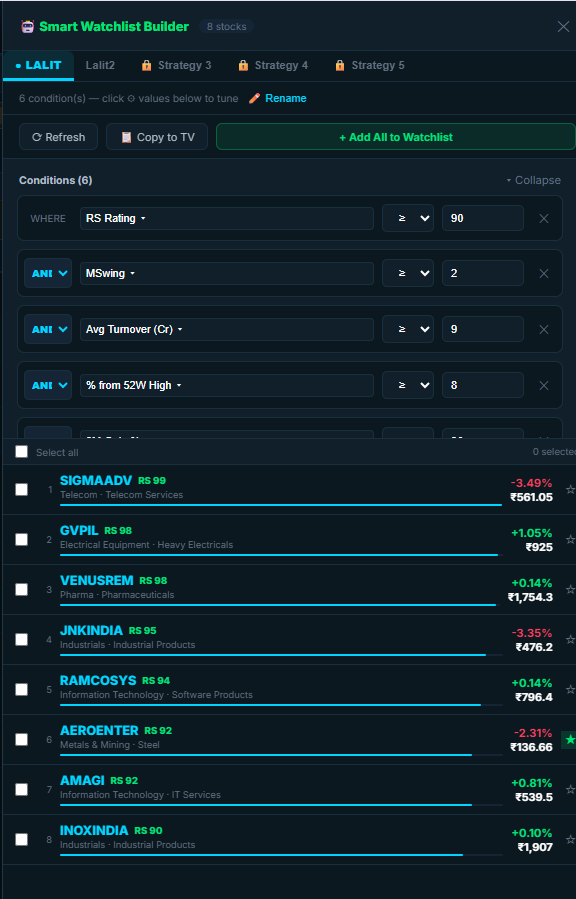The image size is (576, 899).
Task: Click the SIGMAADV RS strength bar
Action: 281,505
